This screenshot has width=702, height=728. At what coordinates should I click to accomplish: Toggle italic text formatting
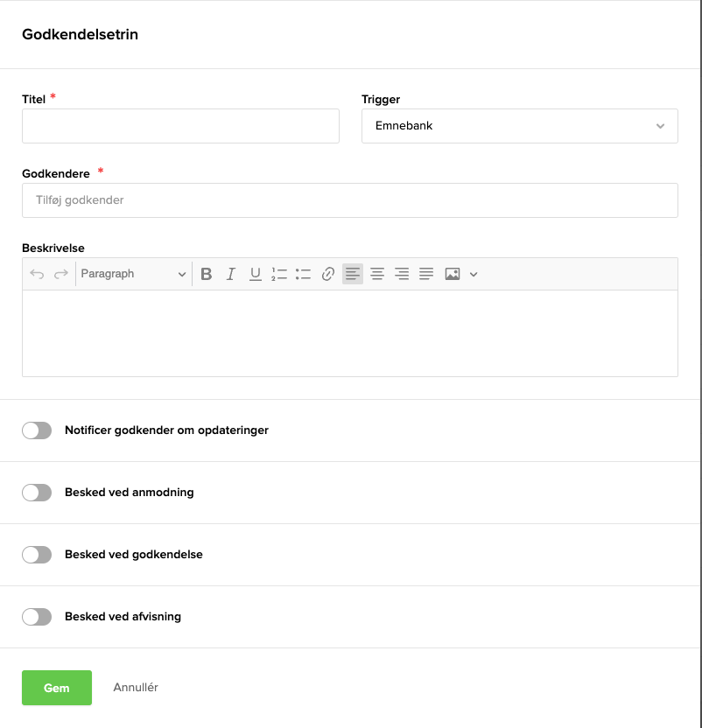[x=231, y=274]
